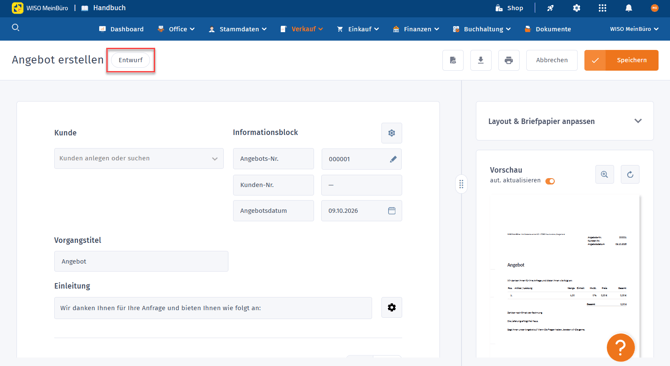The width and height of the screenshot is (670, 366).
Task: Click the search magnifier icon
Action: point(15,28)
